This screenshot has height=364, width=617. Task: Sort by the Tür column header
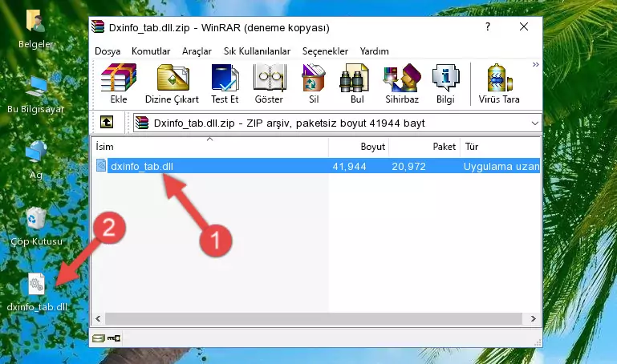tap(500, 147)
